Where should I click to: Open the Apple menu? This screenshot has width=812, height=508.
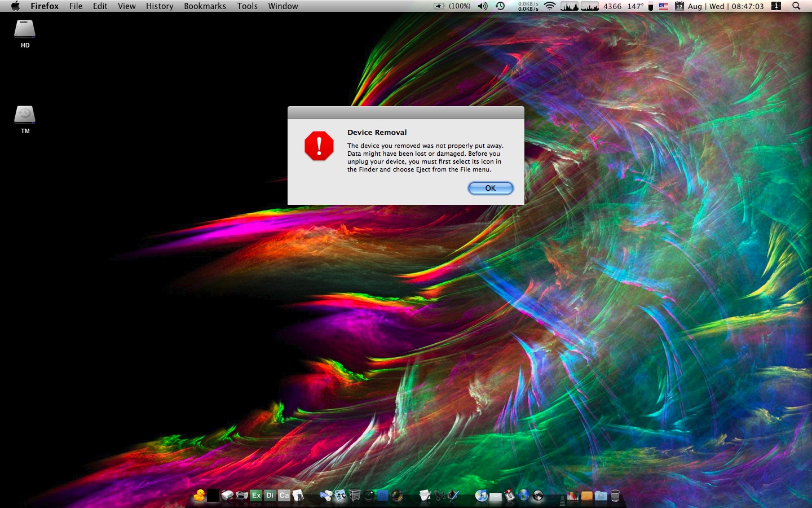[15, 6]
